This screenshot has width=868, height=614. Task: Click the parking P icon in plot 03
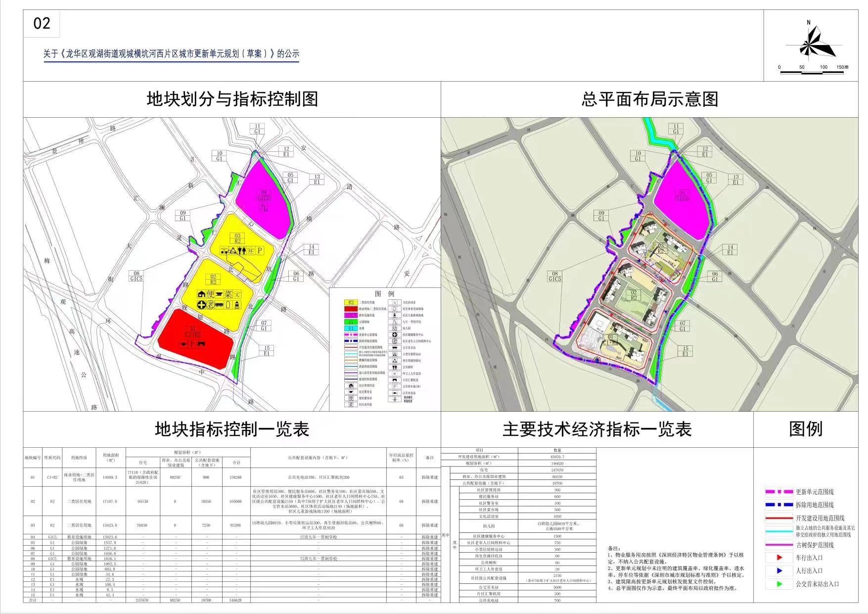(259, 251)
